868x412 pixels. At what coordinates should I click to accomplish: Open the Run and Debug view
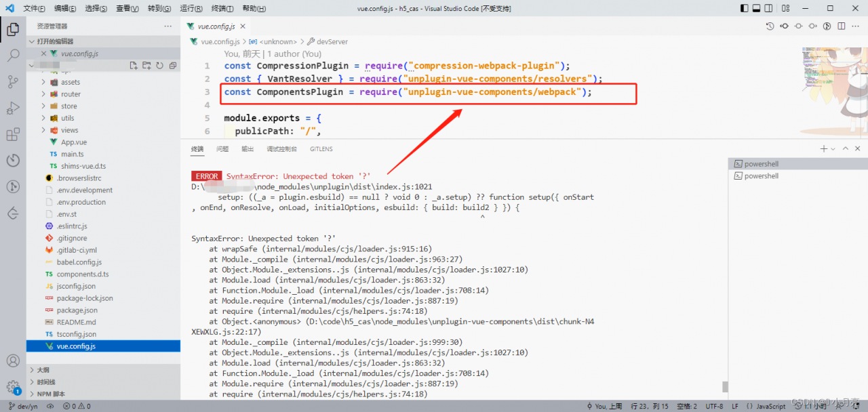[13, 108]
